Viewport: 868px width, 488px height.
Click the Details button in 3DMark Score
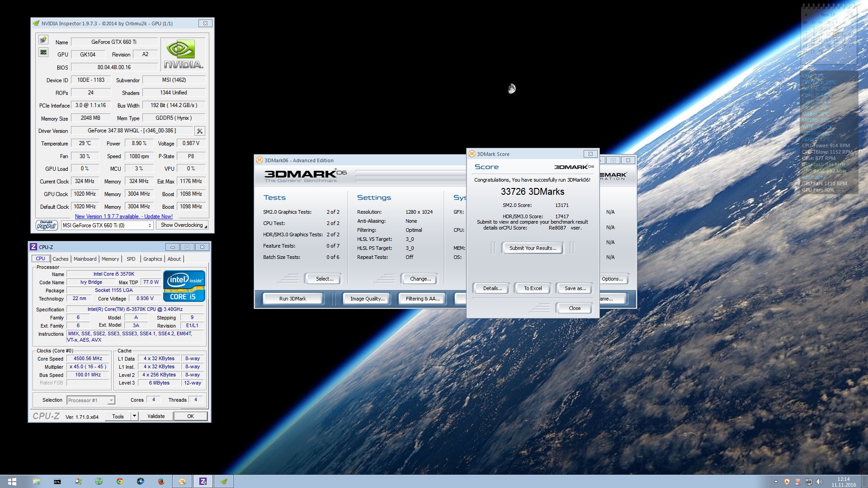click(492, 288)
